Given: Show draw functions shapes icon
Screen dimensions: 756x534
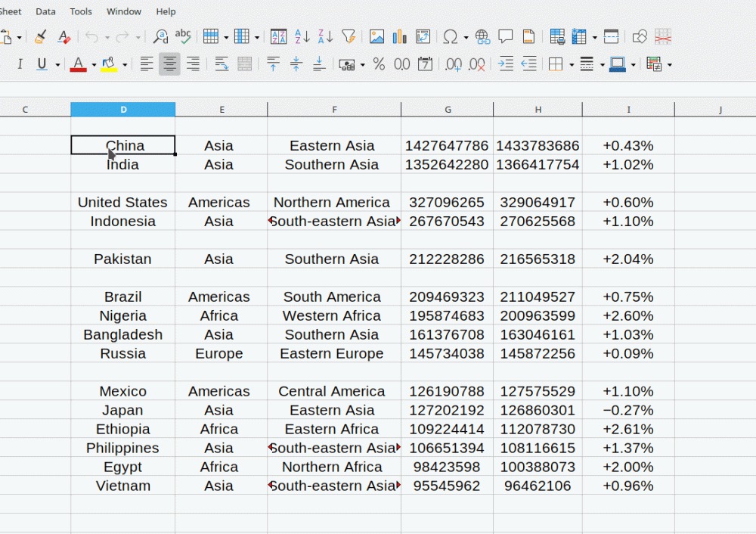Looking at the screenshot, I should tap(640, 36).
